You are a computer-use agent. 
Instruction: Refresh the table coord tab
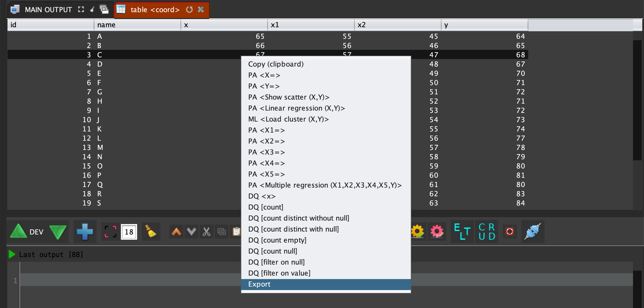coord(189,10)
